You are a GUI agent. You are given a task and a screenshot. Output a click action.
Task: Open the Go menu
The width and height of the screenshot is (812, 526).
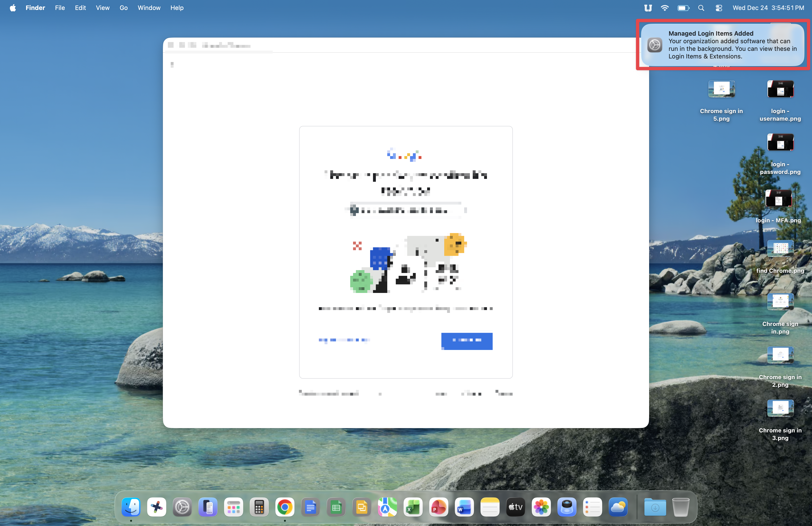(123, 8)
